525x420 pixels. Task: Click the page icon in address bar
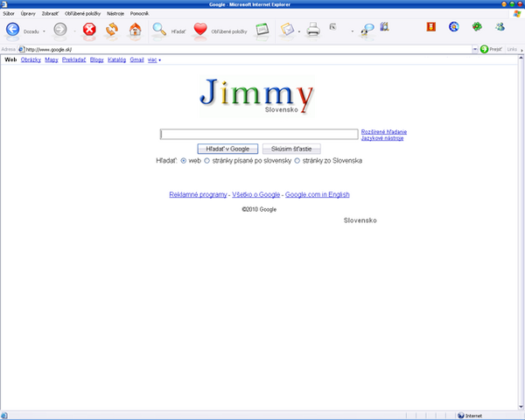click(x=22, y=49)
